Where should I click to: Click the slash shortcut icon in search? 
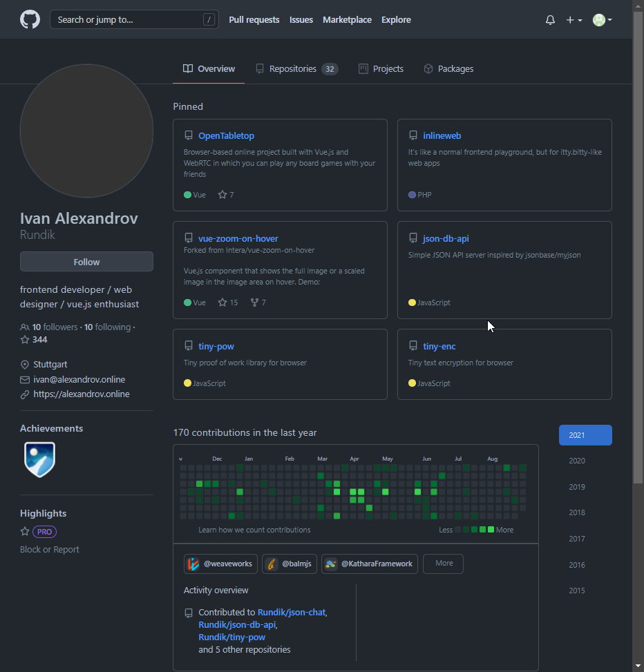pos(209,20)
